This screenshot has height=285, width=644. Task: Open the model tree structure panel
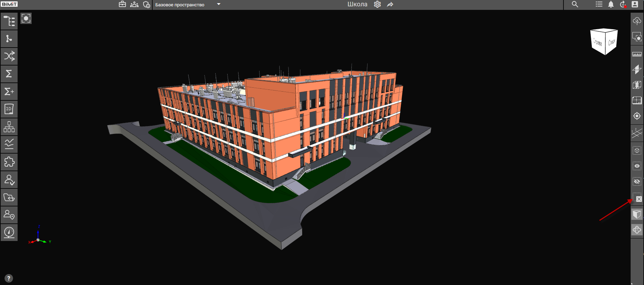pyautogui.click(x=9, y=21)
